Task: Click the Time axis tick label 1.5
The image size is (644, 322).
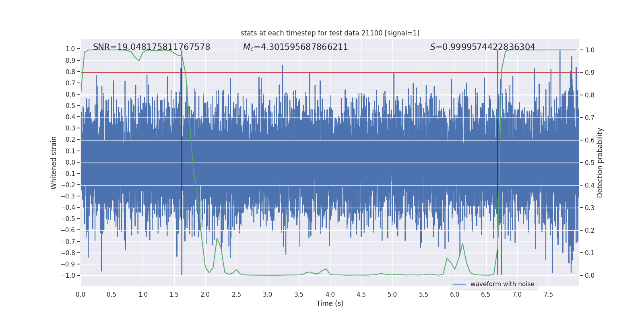Action: [174, 294]
